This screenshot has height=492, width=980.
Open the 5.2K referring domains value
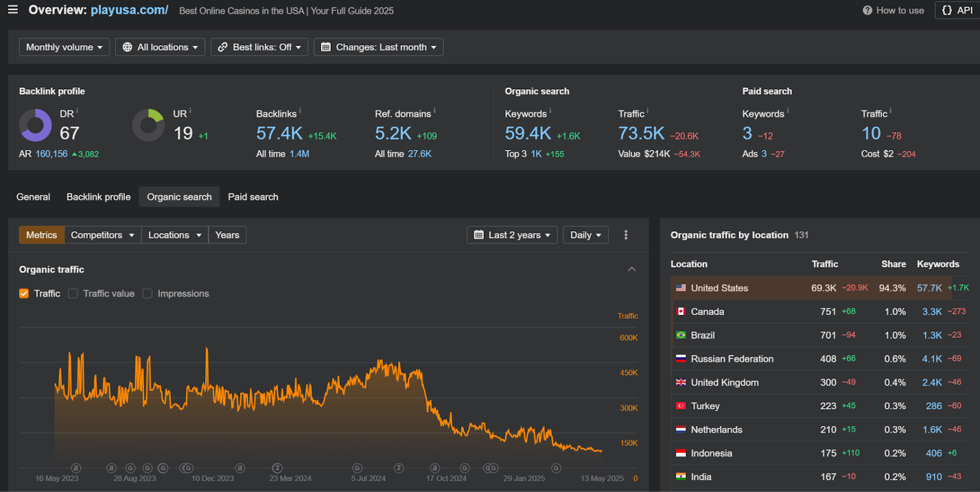(393, 133)
